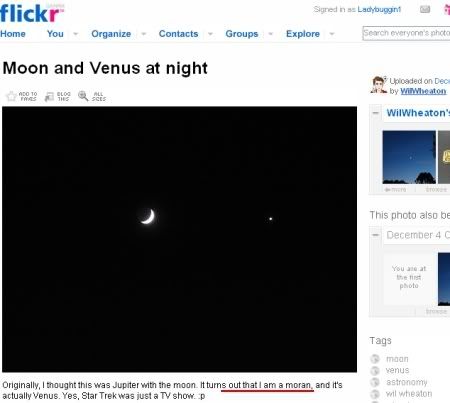This screenshot has height=403, width=450.
Task: Click the Blog This icon
Action: coord(49,97)
